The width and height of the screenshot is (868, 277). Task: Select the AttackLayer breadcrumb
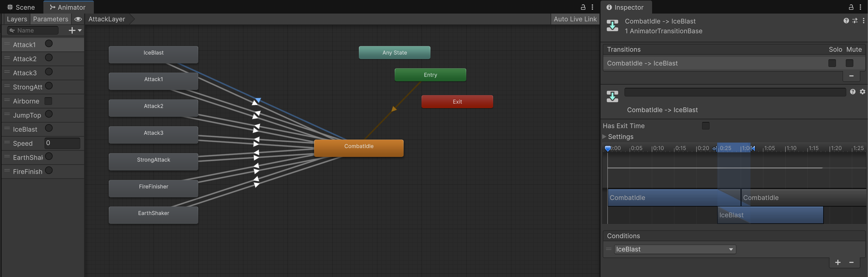pyautogui.click(x=107, y=19)
